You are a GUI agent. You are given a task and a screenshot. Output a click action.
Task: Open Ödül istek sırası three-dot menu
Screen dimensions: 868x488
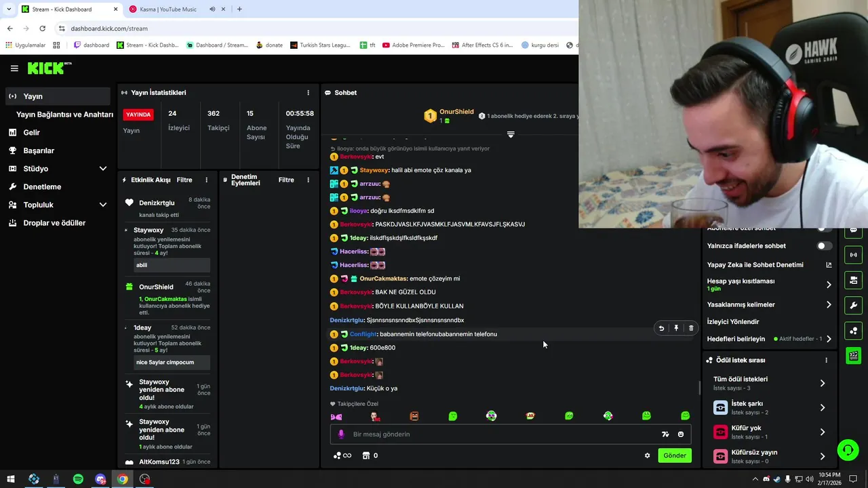pyautogui.click(x=826, y=361)
